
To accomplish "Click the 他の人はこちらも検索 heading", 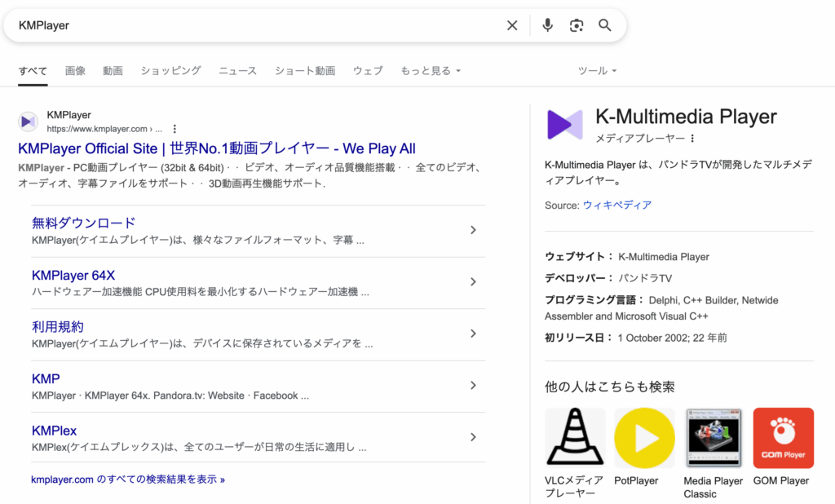I will [610, 387].
